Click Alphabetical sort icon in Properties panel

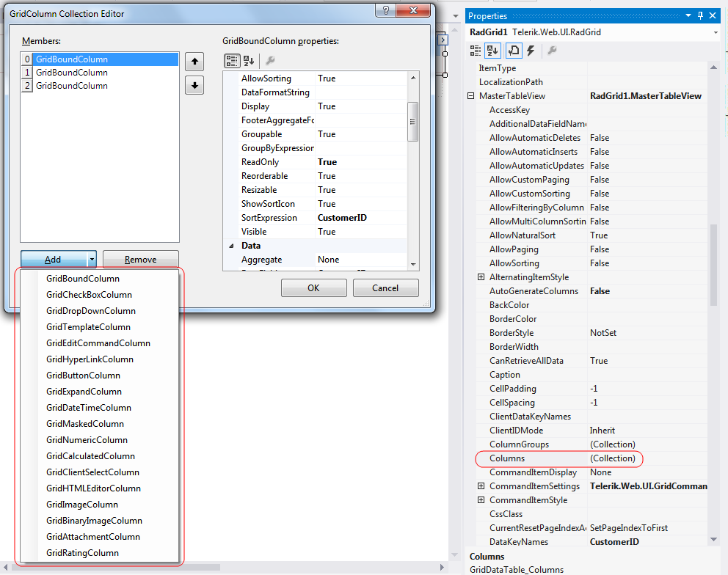[493, 50]
